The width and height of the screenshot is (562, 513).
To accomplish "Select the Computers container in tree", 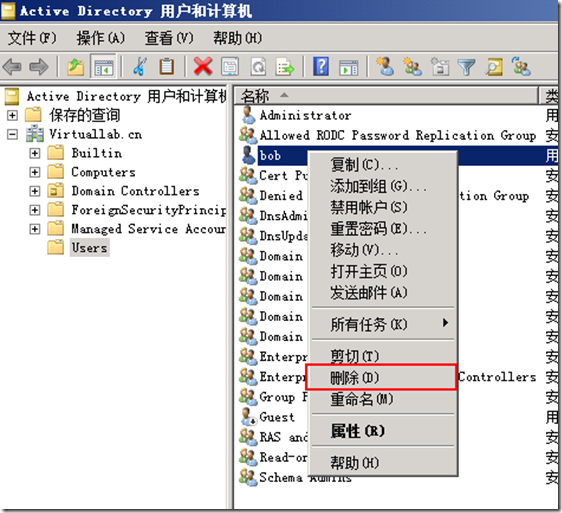I will click(x=104, y=172).
